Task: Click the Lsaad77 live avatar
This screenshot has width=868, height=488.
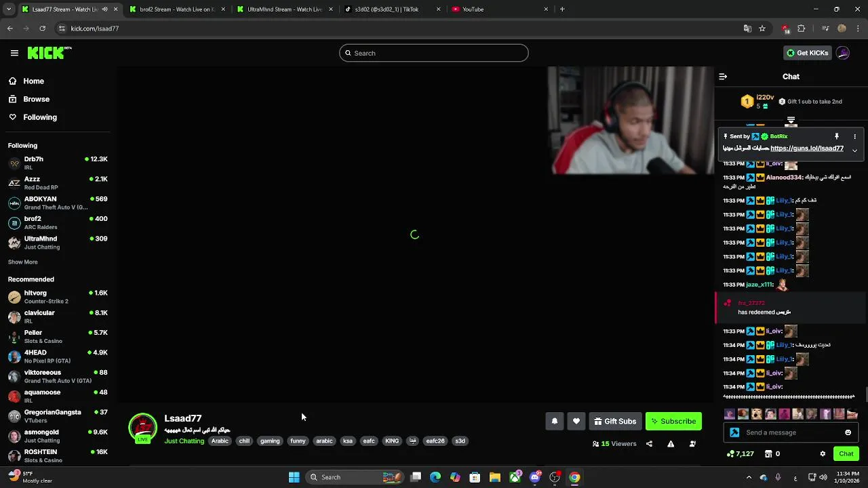Action: click(x=142, y=428)
